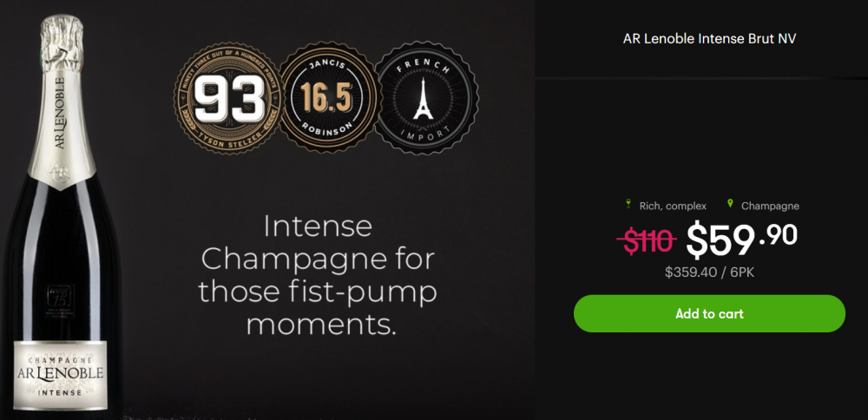Click the location pin icon beside Champagne
The image size is (868, 420).
point(730,204)
